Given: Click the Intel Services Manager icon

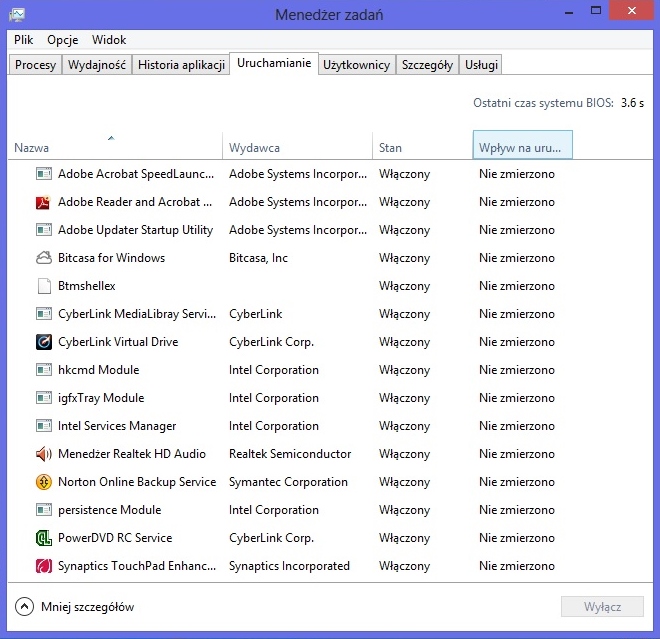Looking at the screenshot, I should point(44,426).
